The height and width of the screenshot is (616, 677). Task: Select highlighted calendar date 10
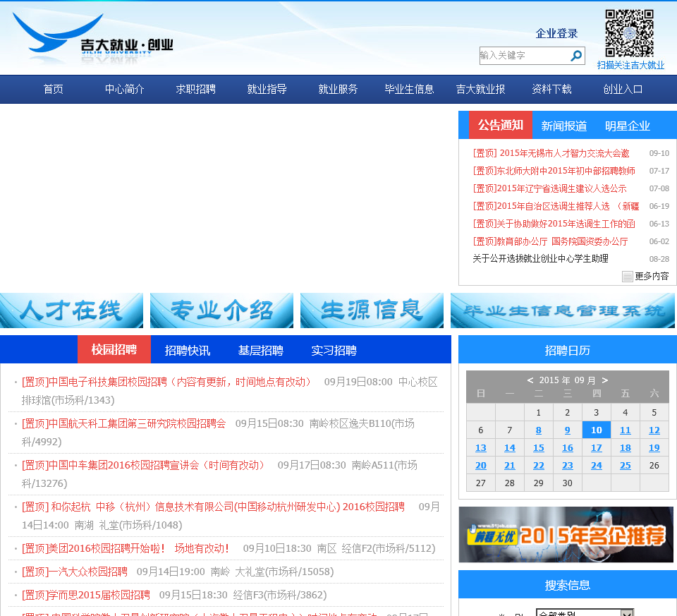pyautogui.click(x=597, y=430)
